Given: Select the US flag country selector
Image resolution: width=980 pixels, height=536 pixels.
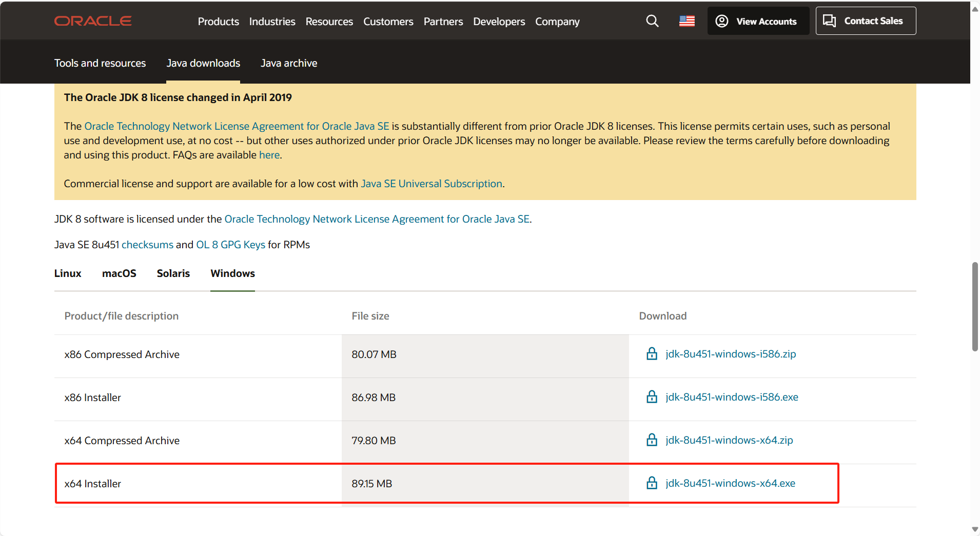Looking at the screenshot, I should 687,21.
